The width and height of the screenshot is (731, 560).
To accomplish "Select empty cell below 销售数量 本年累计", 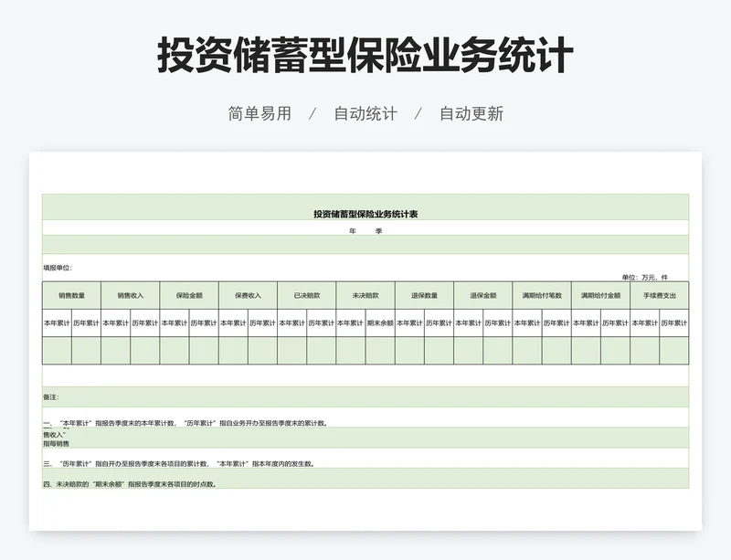I will [x=57, y=351].
